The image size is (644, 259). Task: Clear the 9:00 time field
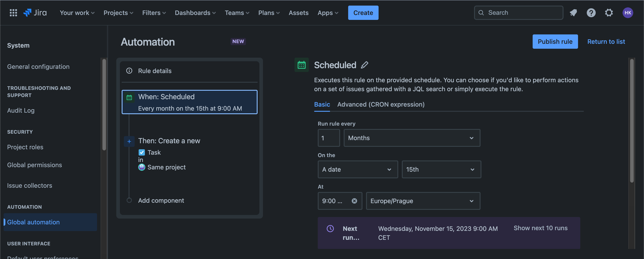click(354, 201)
